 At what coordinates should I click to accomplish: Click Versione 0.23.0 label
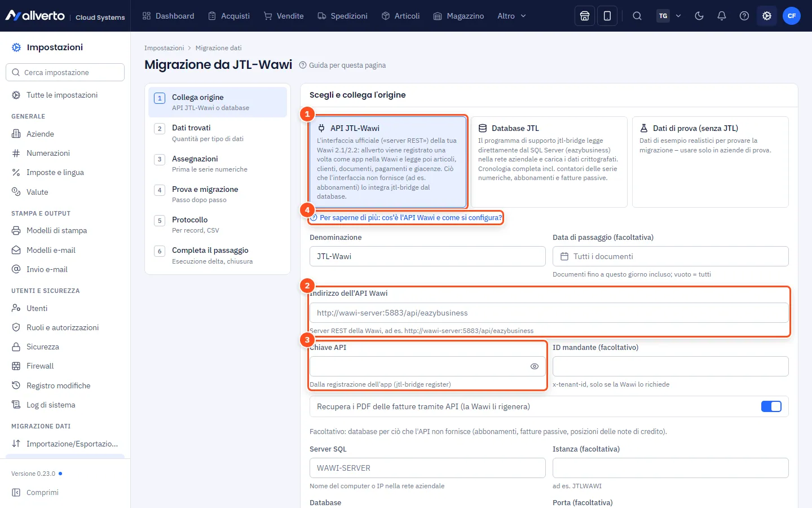33,474
